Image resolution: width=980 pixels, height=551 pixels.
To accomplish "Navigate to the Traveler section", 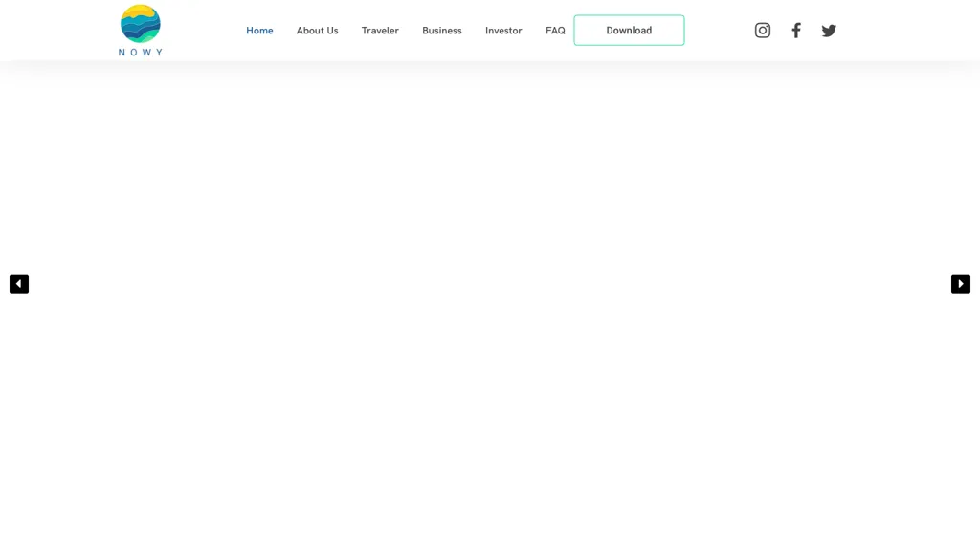I will 380,30.
